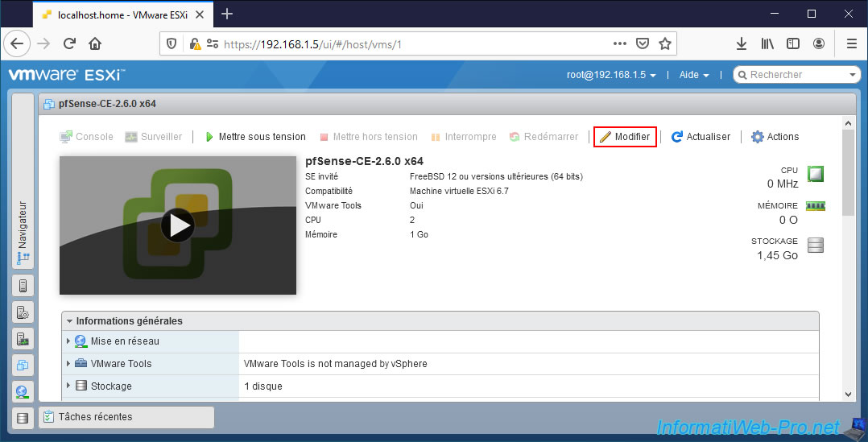Screen dimensions: 868x442
Task: Click the browser Forward arrow button
Action: [x=43, y=43]
